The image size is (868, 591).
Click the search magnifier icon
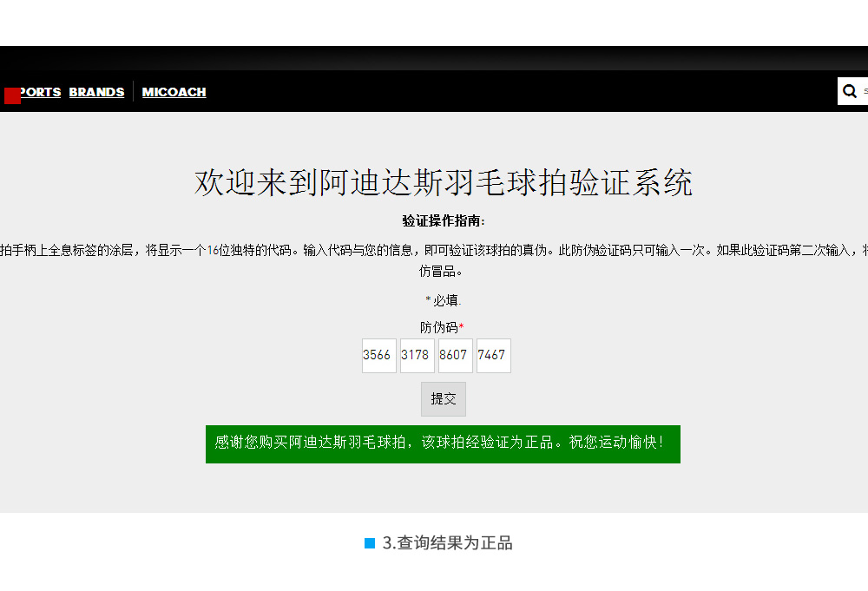pyautogui.click(x=849, y=91)
